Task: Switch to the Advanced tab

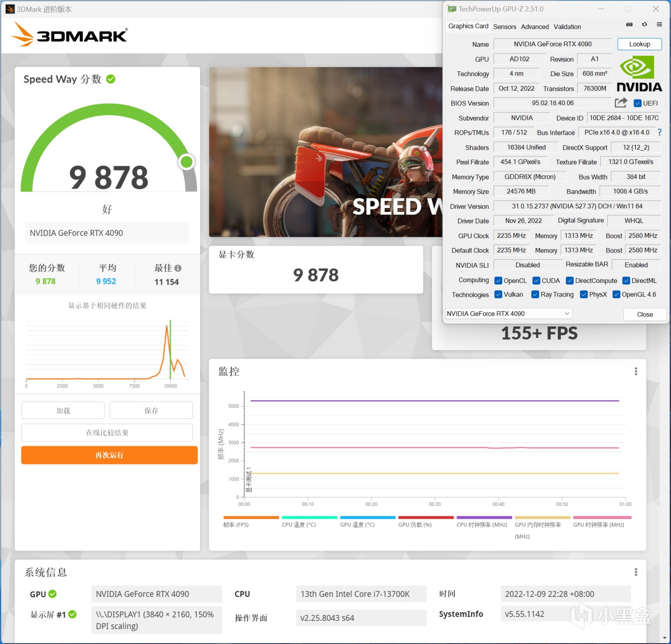Action: click(535, 27)
